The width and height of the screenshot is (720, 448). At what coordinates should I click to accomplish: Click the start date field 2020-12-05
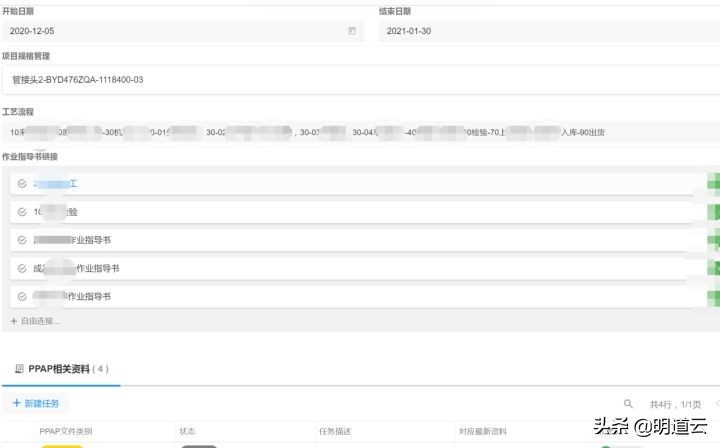183,31
